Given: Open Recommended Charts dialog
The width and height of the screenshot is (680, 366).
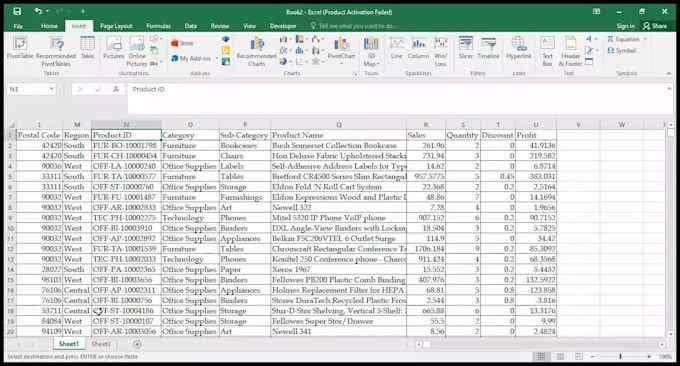Looking at the screenshot, I should coord(256,51).
